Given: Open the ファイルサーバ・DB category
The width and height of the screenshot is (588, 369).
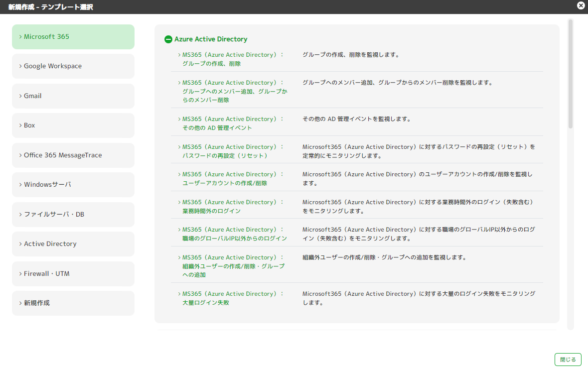Looking at the screenshot, I should point(73,214).
